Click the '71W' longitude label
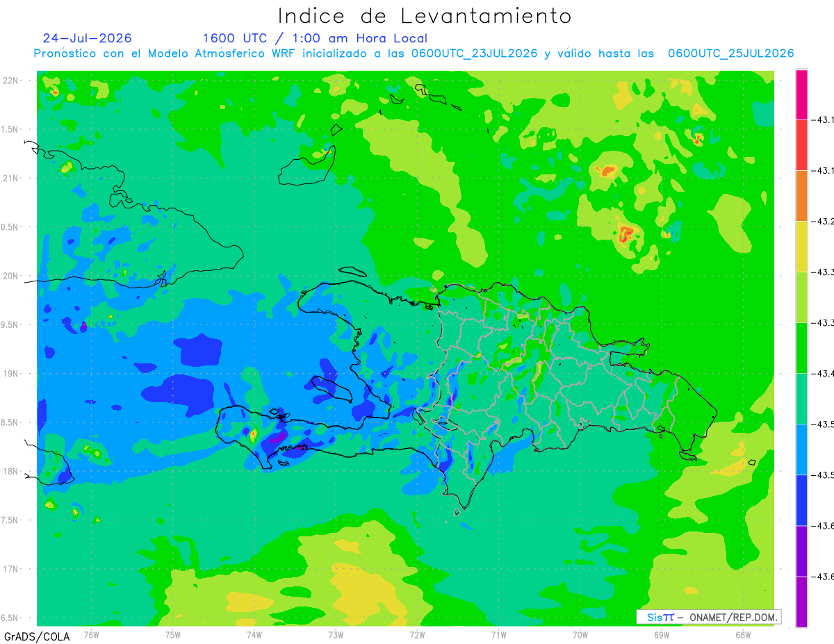The height and width of the screenshot is (644, 834). tap(498, 635)
